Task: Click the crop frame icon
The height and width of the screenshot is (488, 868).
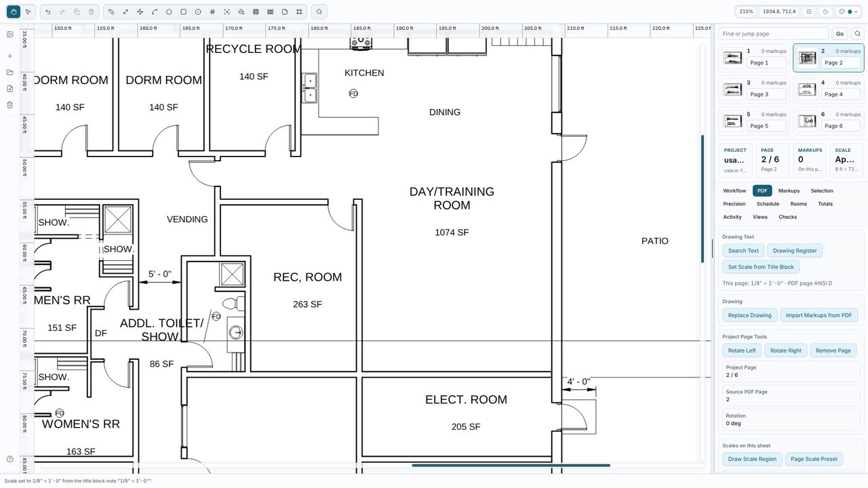Action: 299,12
